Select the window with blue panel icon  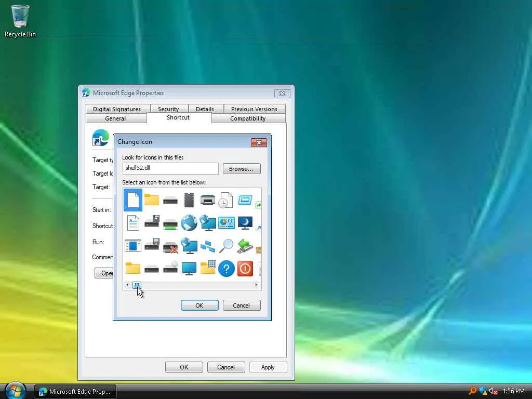(132, 246)
